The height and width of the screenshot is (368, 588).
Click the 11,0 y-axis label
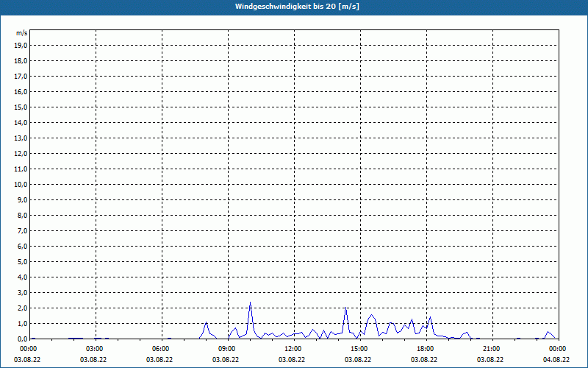(21, 169)
